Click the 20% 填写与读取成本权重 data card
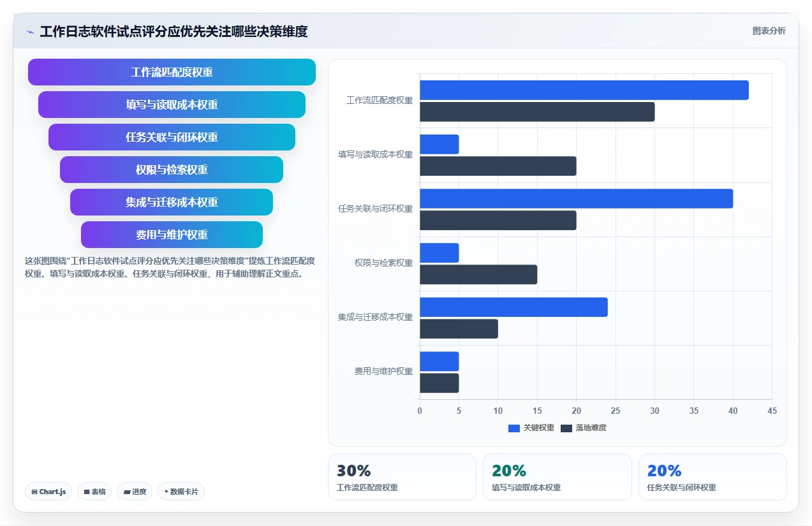The height and width of the screenshot is (526, 812). (557, 477)
